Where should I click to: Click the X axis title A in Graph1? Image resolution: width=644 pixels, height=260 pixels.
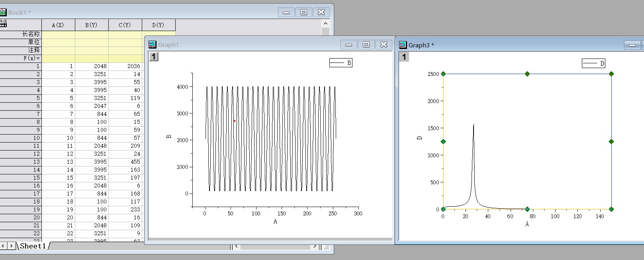275,222
